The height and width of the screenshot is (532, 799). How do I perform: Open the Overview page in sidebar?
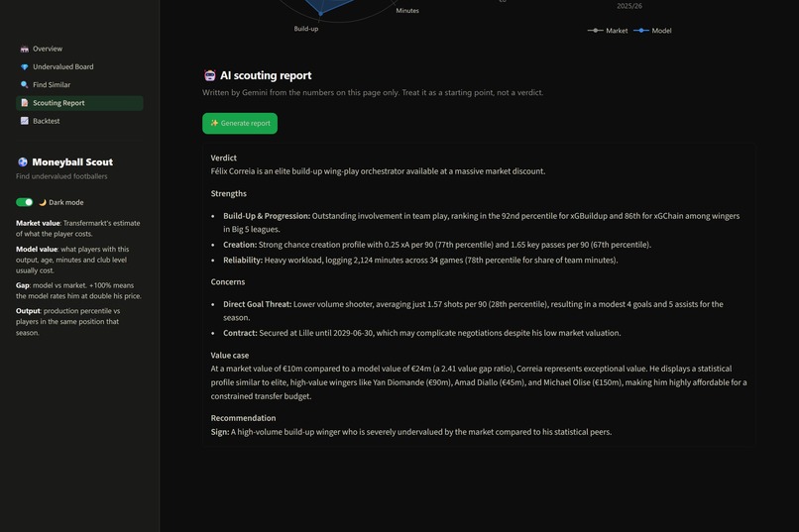(79, 49)
